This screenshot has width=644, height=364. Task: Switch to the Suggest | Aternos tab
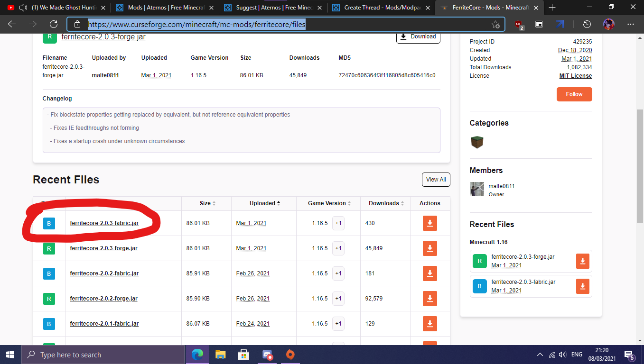click(272, 8)
